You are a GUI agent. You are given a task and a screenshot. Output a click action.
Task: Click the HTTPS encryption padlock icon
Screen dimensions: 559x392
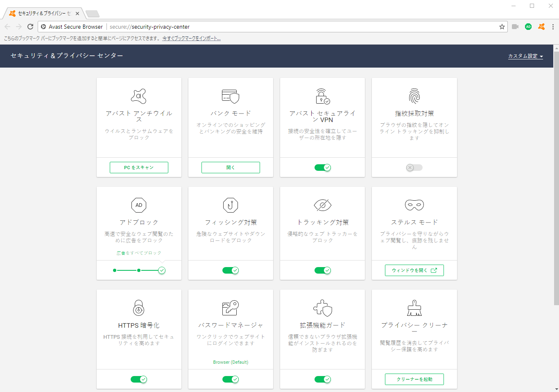[x=139, y=308]
